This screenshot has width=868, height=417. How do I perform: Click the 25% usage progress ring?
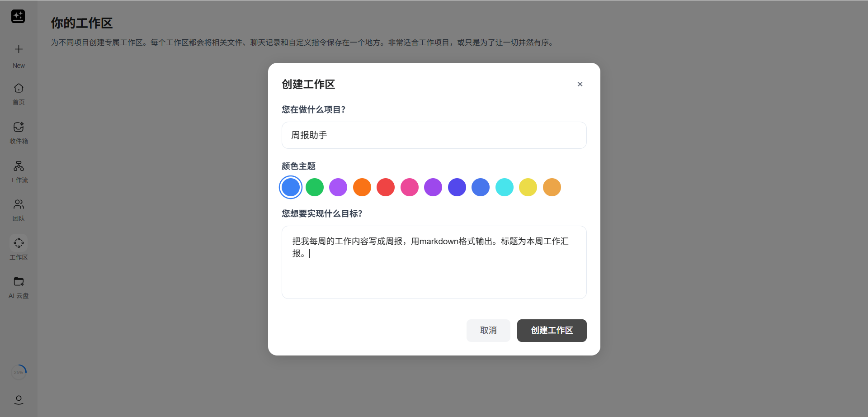(19, 372)
